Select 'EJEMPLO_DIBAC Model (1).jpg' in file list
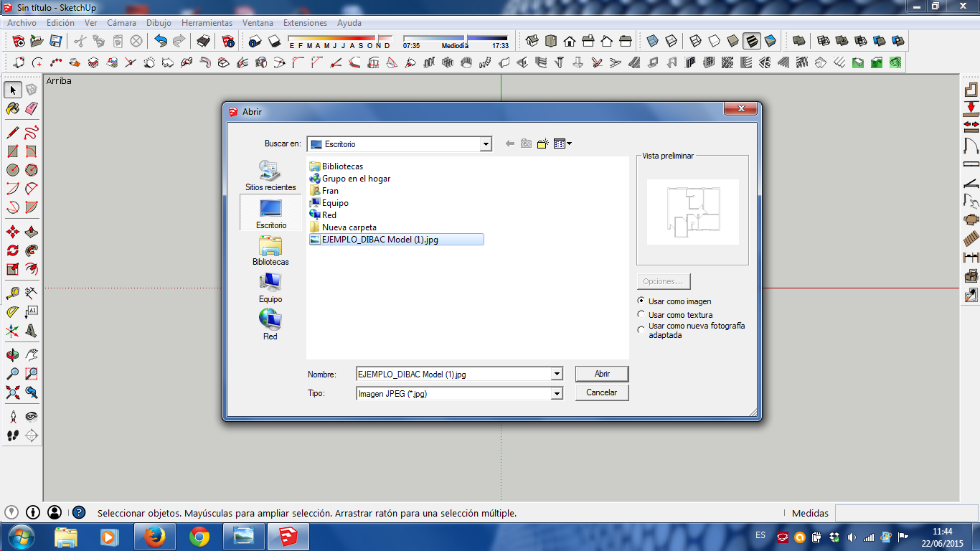Screen dimensions: 980x551 click(396, 240)
